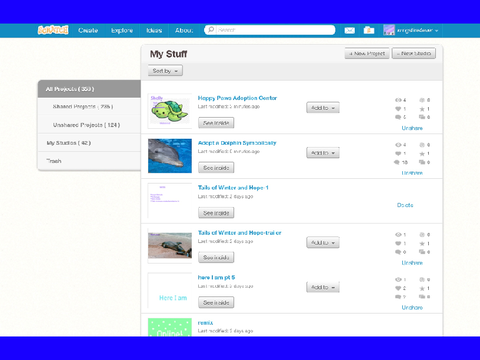Open the Create menu item
This screenshot has width=480, height=360.
(x=88, y=30)
